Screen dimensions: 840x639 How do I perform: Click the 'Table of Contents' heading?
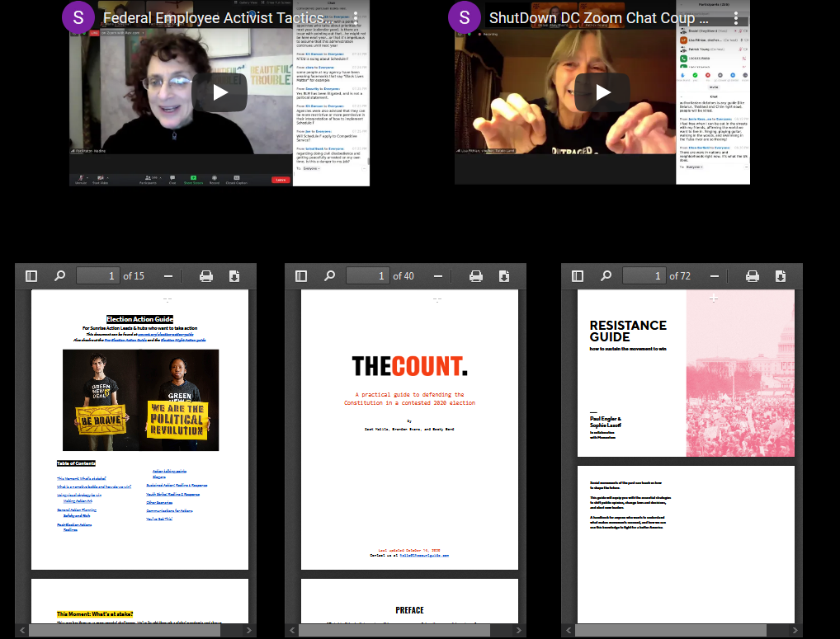[76, 463]
